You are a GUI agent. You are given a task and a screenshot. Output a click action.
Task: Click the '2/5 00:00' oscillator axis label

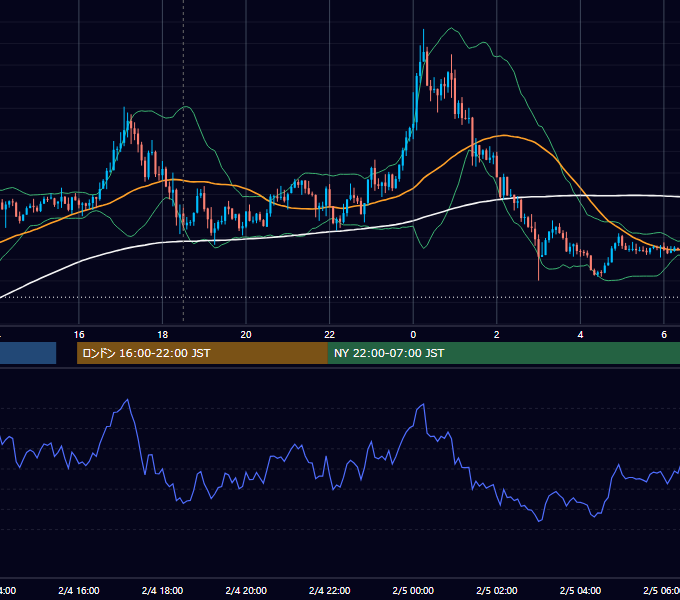pos(413,591)
